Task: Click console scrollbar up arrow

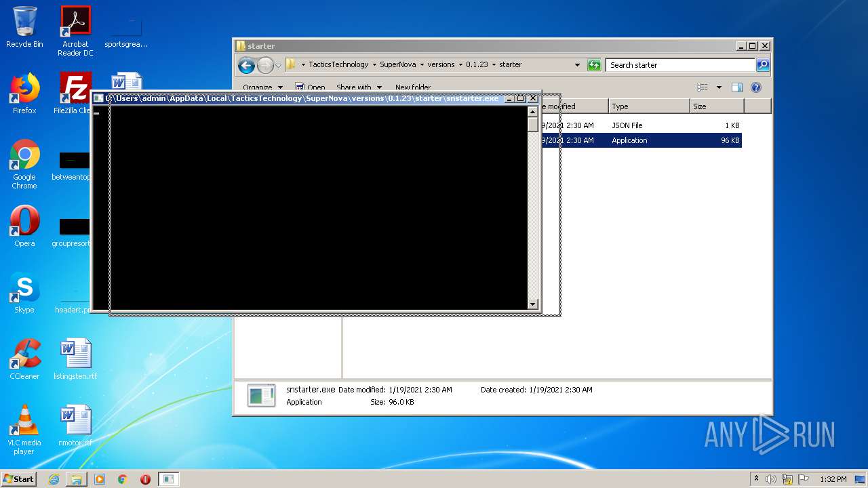Action: 532,111
